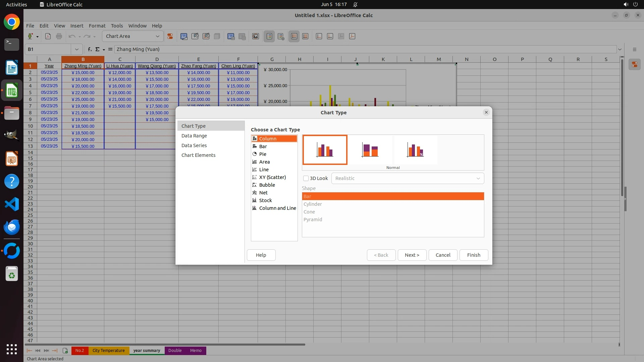Go to the Data Range step

coord(194,136)
